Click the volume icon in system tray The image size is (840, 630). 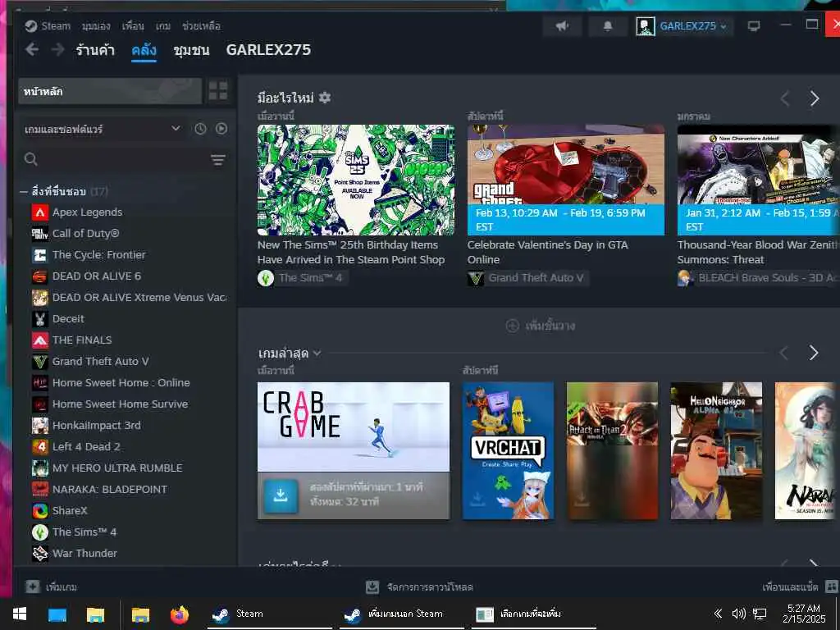739,614
